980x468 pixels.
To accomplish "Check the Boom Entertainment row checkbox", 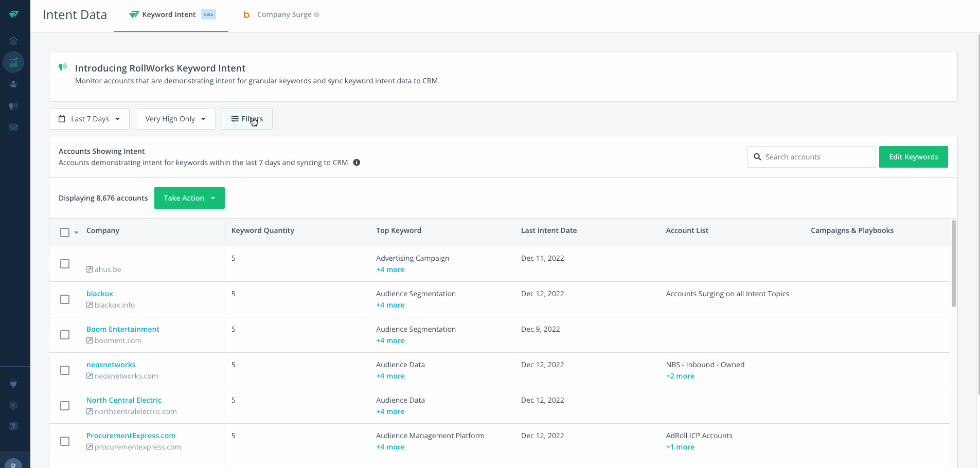I will 65,335.
